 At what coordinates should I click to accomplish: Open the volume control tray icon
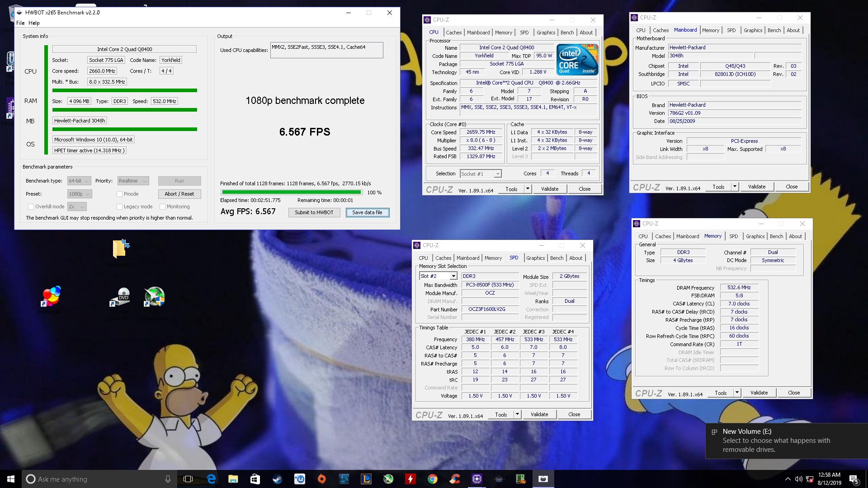tap(798, 479)
